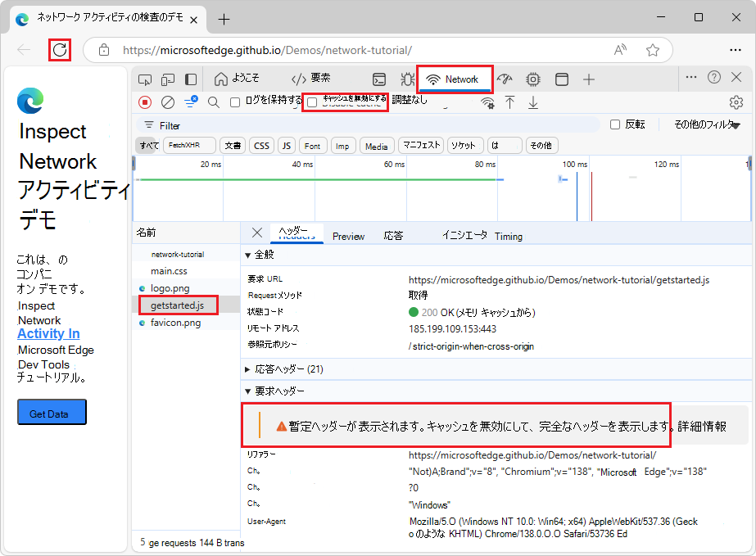This screenshot has height=556, width=756.
Task: Open DevTools settings gear icon
Action: [736, 103]
